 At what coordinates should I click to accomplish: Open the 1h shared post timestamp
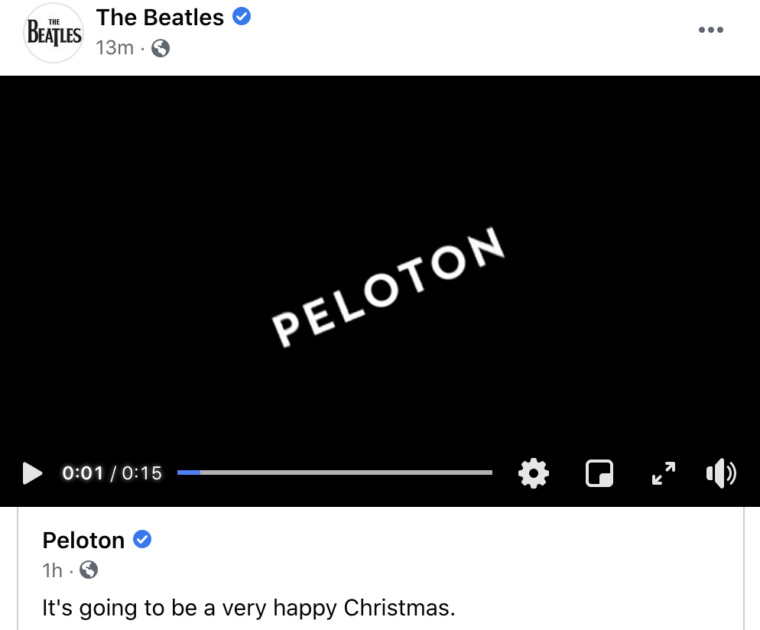52,570
